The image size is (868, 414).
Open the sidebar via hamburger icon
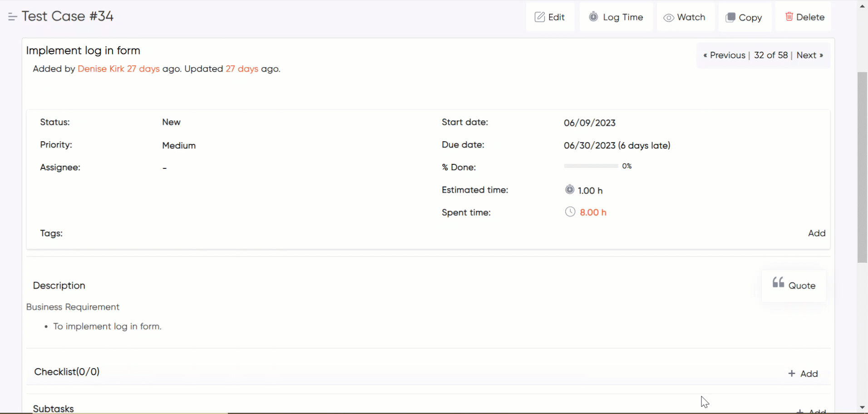(x=12, y=16)
